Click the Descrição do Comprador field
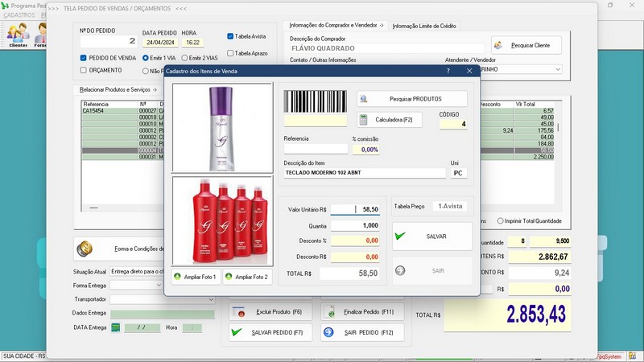The image size is (644, 362). click(387, 48)
